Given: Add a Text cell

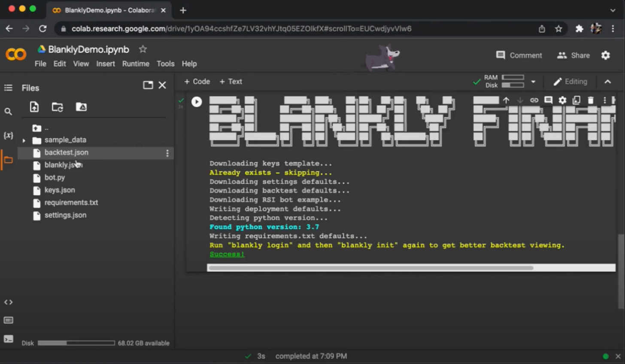Looking at the screenshot, I should click(231, 82).
